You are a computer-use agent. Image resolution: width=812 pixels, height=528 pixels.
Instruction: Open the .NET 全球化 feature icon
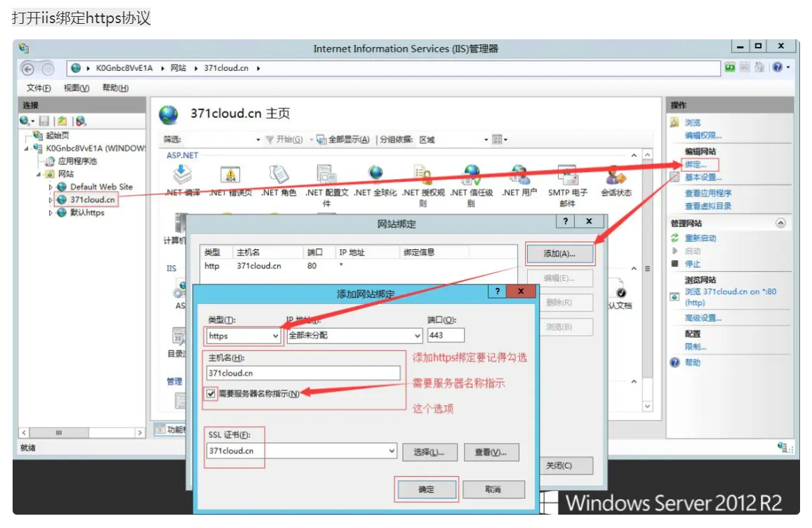[x=375, y=174]
